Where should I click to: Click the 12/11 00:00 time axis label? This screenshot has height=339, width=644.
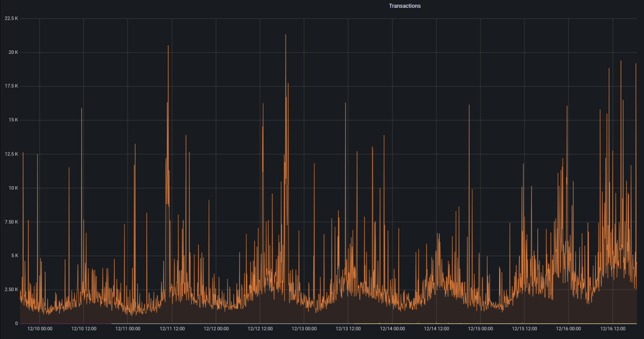(x=128, y=329)
